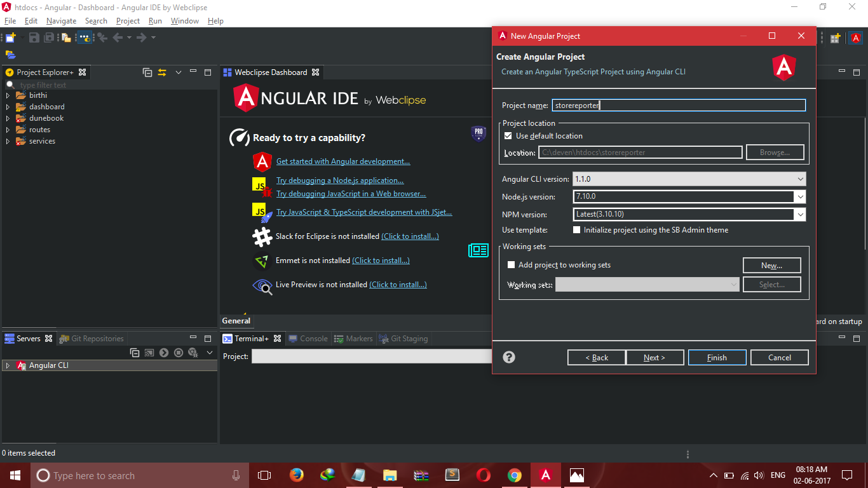
Task: Click the Save toolbar icon
Action: (x=34, y=37)
